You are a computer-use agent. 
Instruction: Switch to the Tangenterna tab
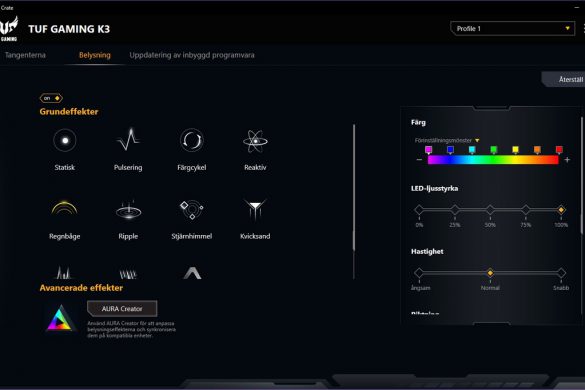[x=25, y=55]
